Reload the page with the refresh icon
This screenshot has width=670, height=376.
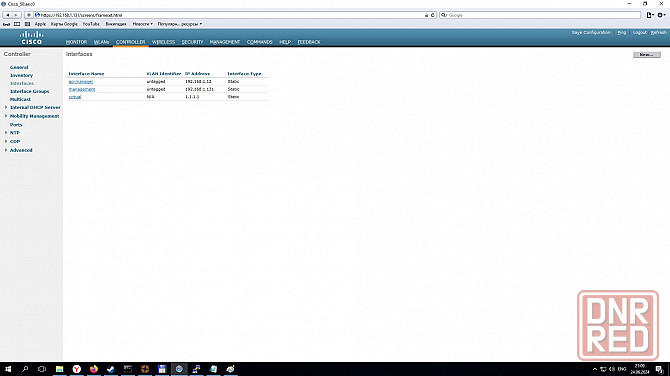pyautogui.click(x=432, y=15)
